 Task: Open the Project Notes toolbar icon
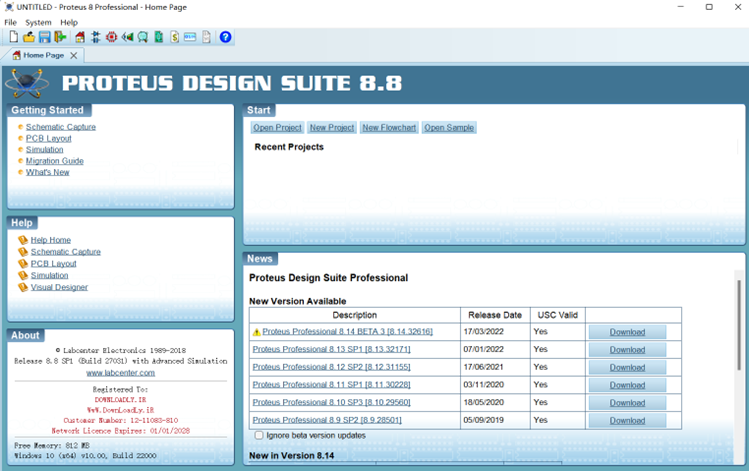pos(206,37)
